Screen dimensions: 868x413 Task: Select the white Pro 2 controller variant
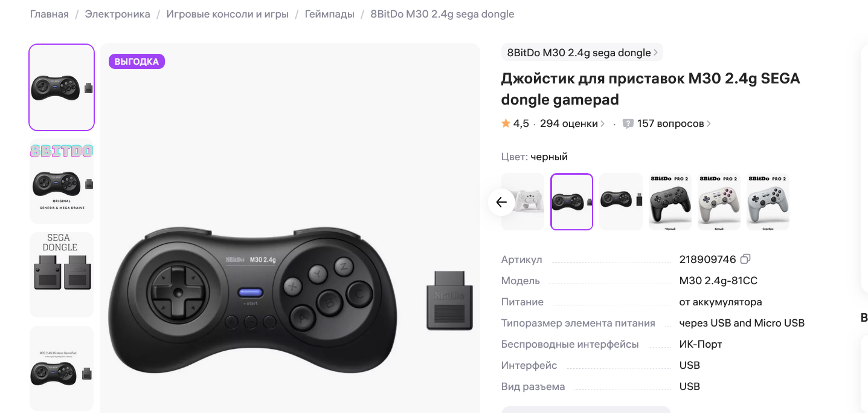719,202
